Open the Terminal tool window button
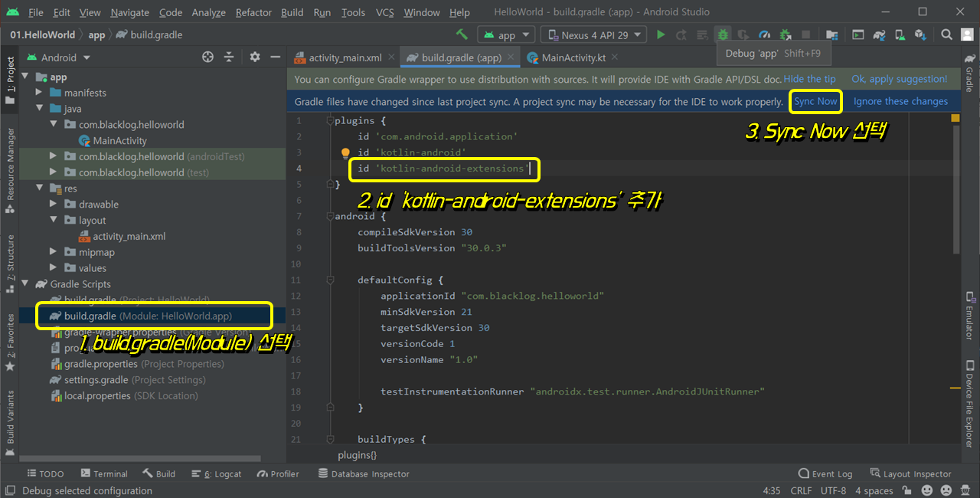980x498 pixels. coord(103,473)
